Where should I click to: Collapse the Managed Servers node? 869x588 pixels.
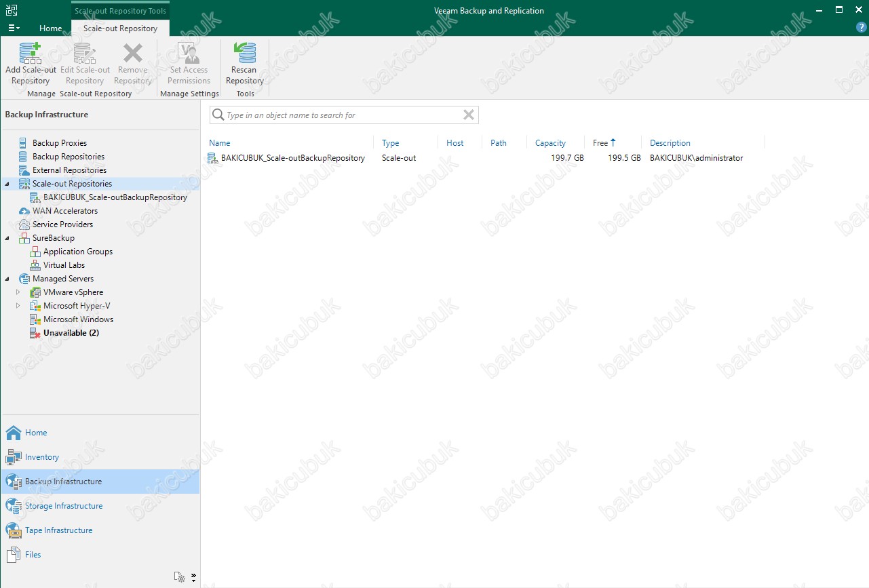(7, 279)
